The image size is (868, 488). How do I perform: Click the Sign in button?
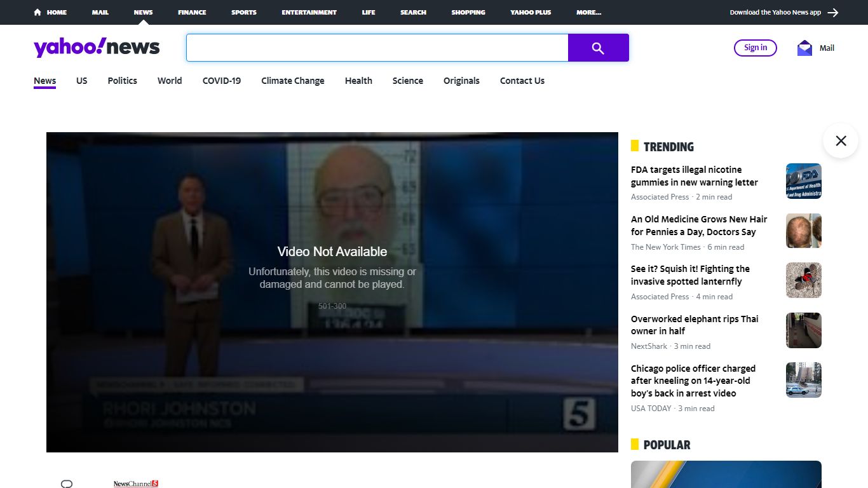click(756, 48)
